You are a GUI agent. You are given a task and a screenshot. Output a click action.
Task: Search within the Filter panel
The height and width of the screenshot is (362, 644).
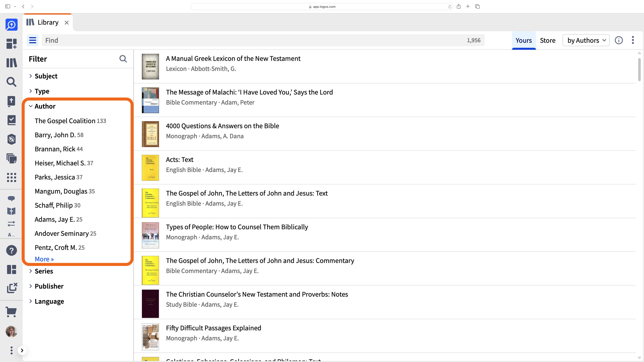point(123,59)
